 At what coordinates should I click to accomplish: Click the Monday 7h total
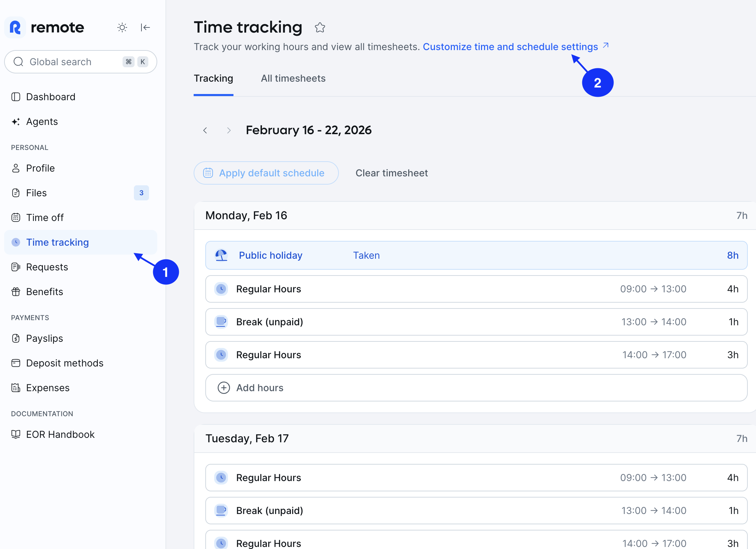point(742,215)
